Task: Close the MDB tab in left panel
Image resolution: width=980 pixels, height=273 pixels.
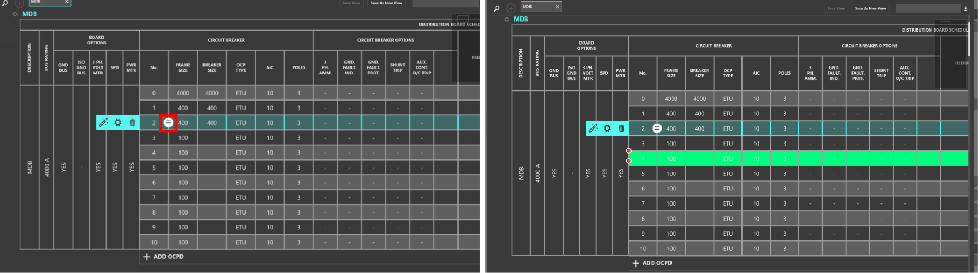Action: tap(67, 2)
